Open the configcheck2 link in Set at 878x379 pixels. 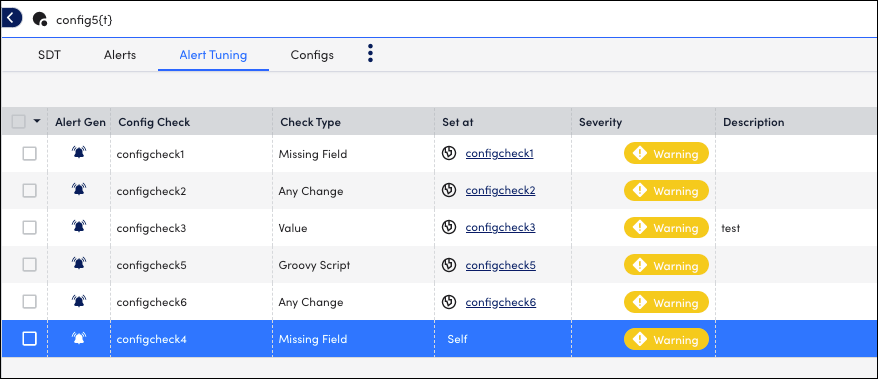coord(501,190)
